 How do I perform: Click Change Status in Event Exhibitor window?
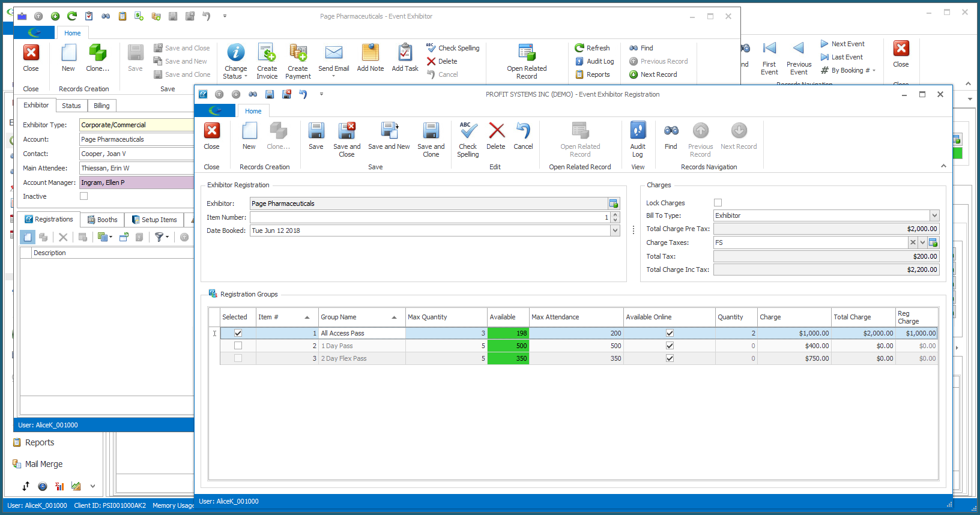click(235, 61)
